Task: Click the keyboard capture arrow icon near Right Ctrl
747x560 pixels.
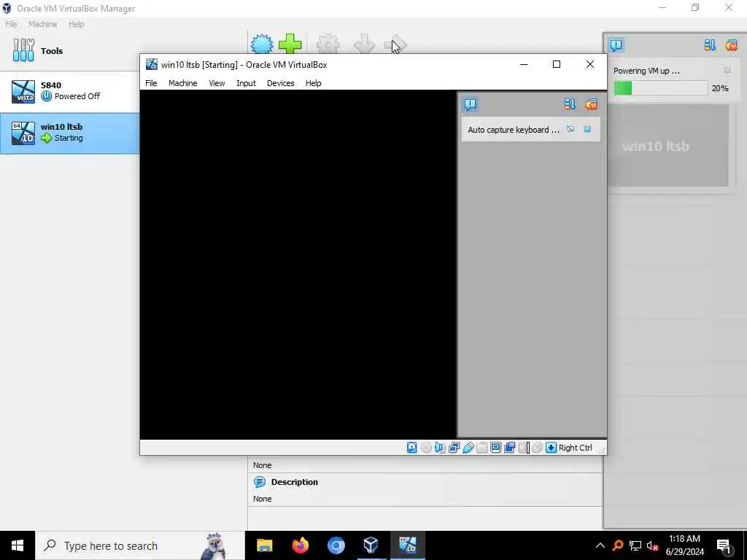Action: pyautogui.click(x=551, y=448)
